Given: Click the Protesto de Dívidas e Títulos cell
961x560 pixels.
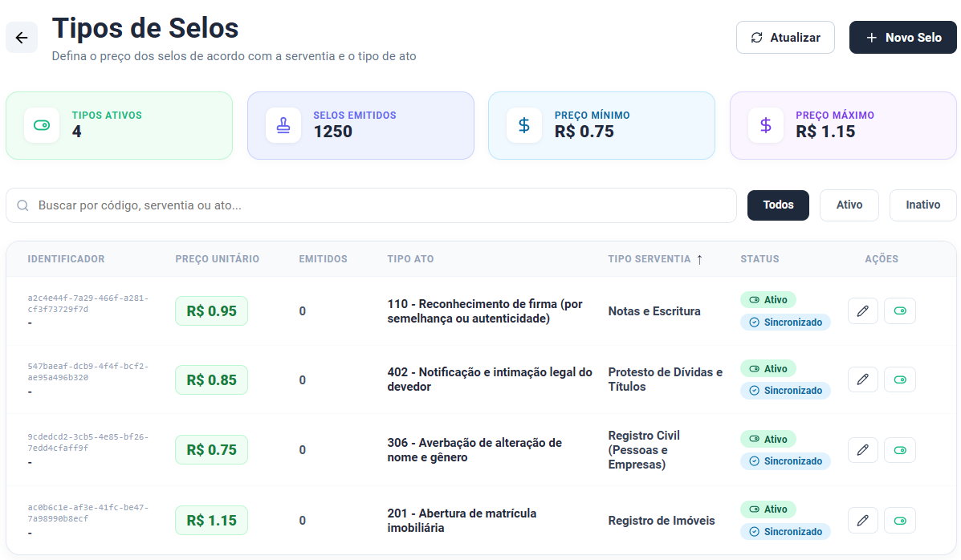Looking at the screenshot, I should point(665,379).
